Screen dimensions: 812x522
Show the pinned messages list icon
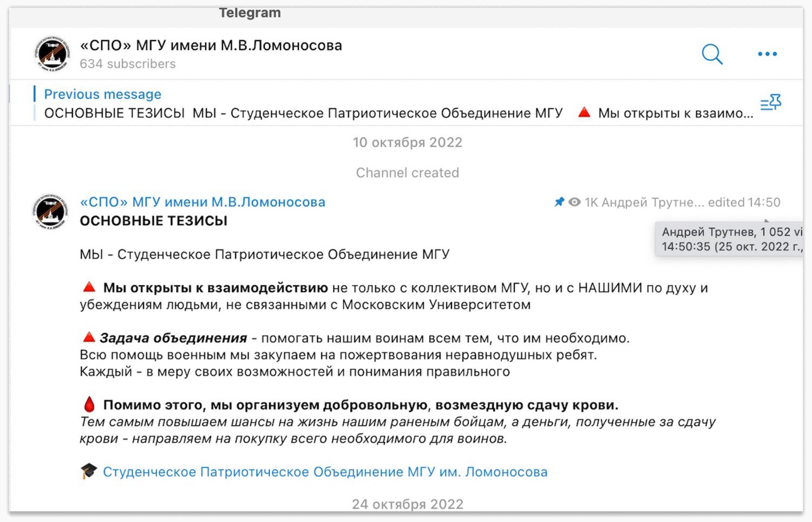pos(770,102)
